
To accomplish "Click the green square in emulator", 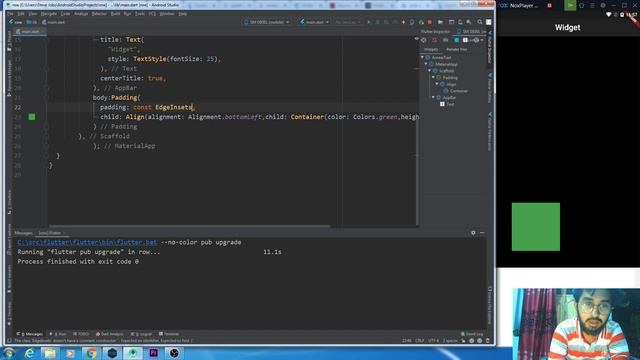I will pyautogui.click(x=536, y=227).
